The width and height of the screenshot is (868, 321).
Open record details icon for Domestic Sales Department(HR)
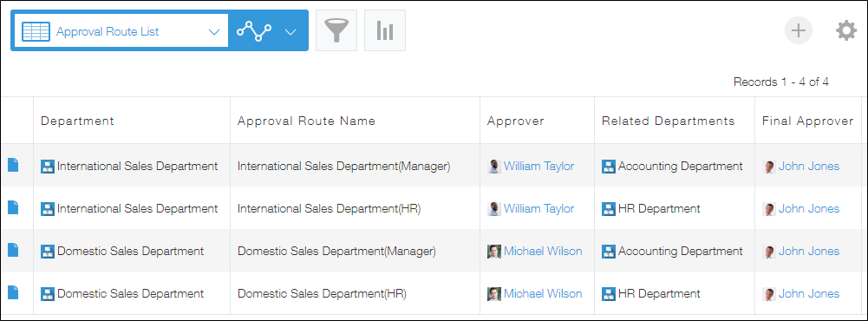coord(13,292)
